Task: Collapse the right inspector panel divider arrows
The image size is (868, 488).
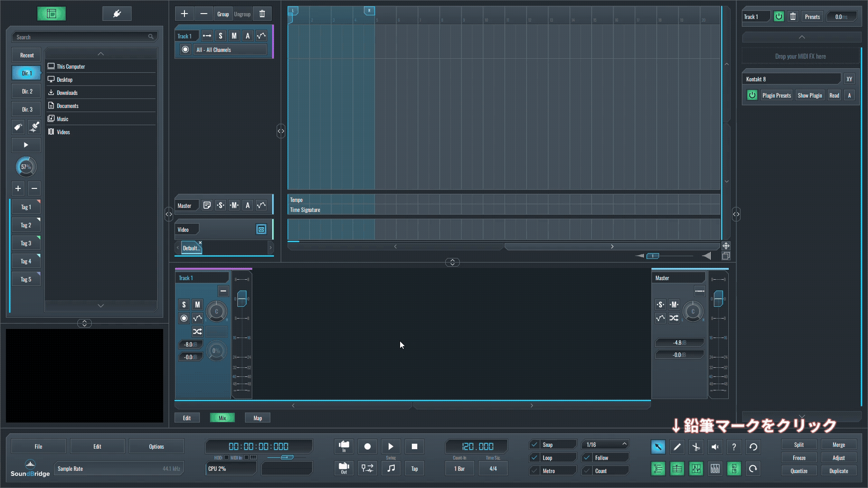Action: tap(736, 214)
